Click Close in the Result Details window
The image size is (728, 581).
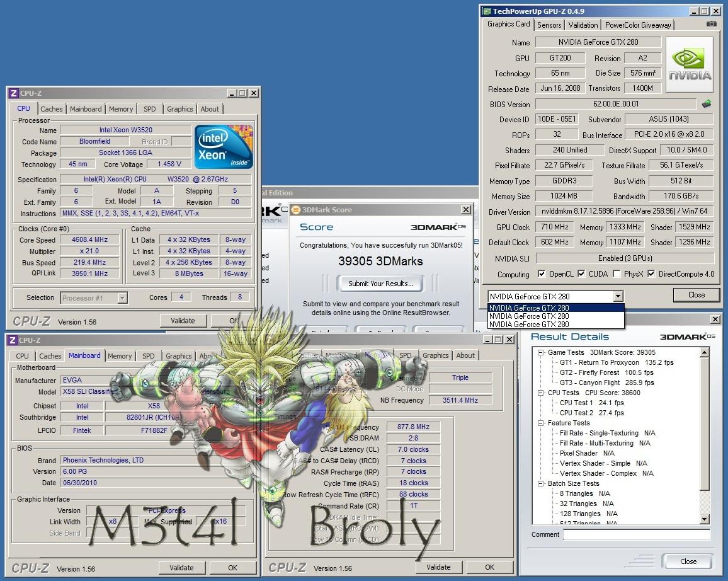(688, 561)
